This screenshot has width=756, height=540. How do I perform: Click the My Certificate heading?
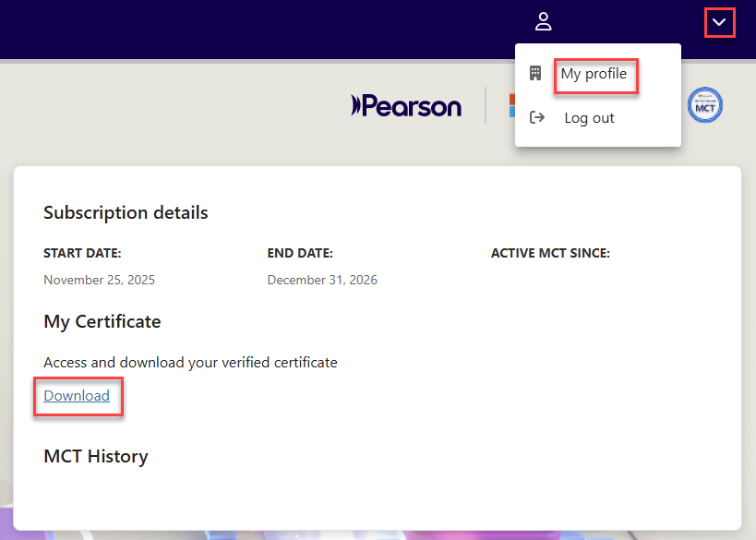[x=102, y=322]
